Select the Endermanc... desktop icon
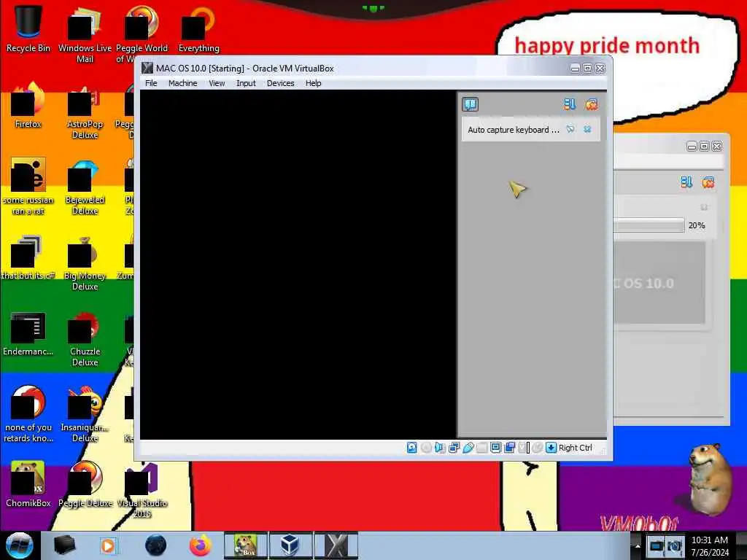 tap(28, 333)
